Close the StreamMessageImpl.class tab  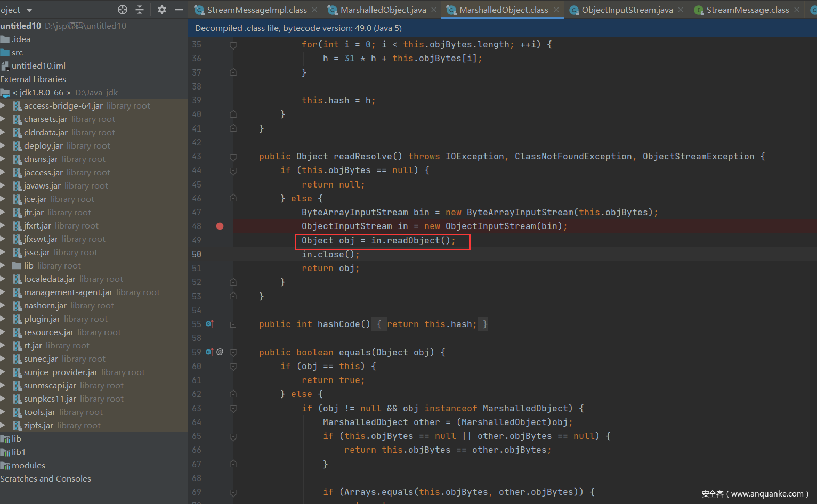pyautogui.click(x=314, y=10)
